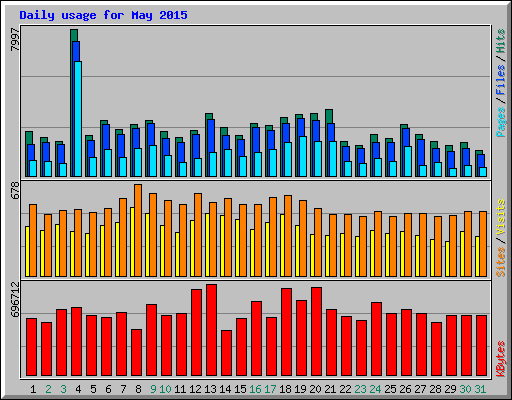Select day 9 on the date axis
This screenshot has width=512, height=400.
tap(153, 389)
